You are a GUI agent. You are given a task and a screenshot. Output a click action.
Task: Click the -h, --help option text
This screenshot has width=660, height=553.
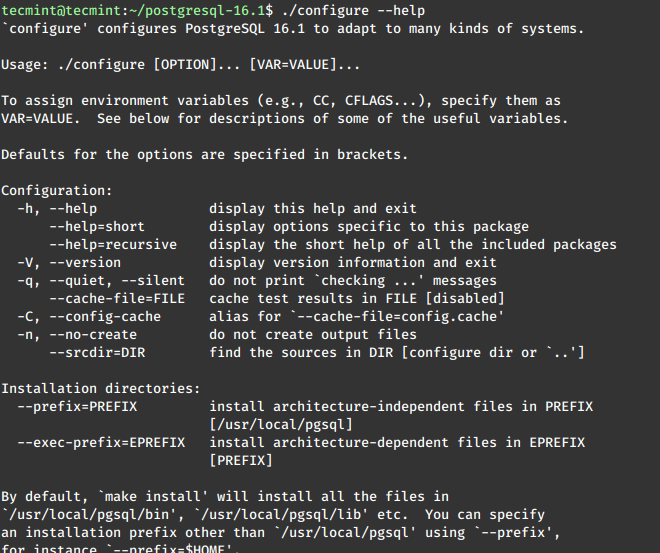57,209
